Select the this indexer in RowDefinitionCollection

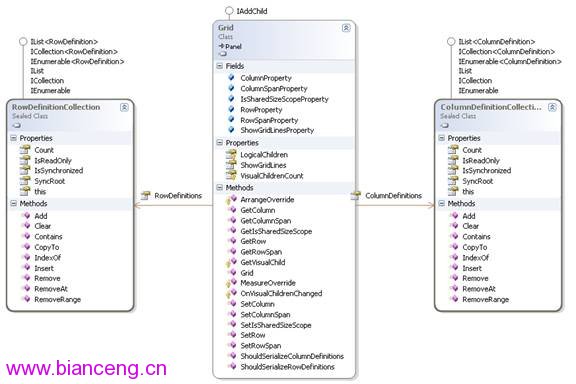tap(40, 191)
